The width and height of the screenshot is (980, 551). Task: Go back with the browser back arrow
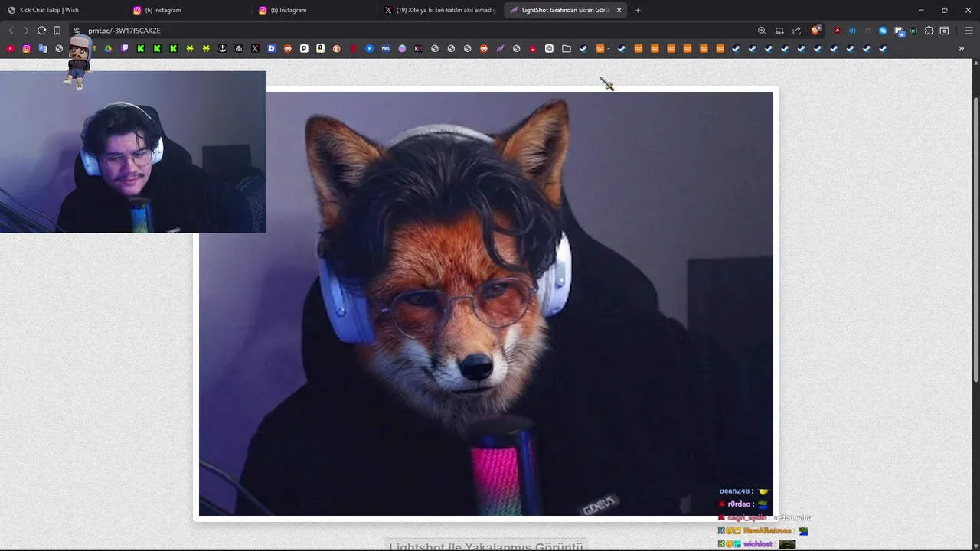tap(11, 31)
